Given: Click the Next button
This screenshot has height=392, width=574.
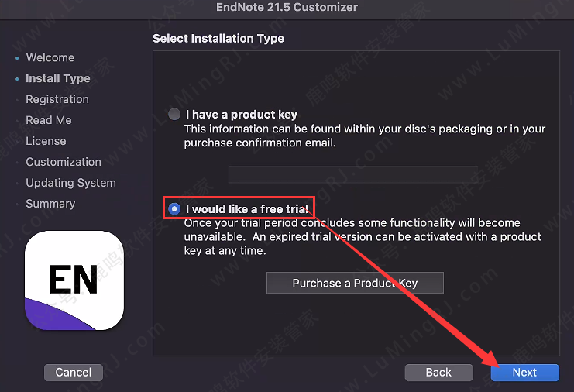Looking at the screenshot, I should click(x=524, y=372).
